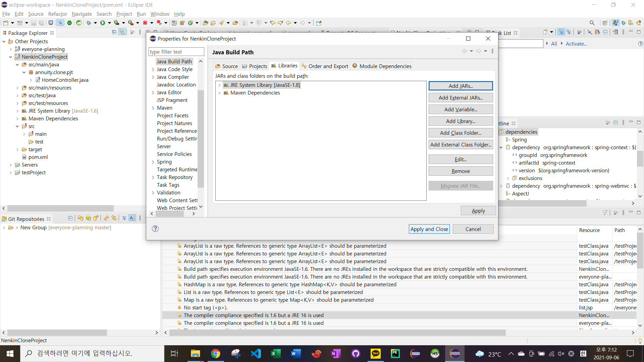Click the help question mark in dialog
644x362 pixels.
click(x=155, y=229)
